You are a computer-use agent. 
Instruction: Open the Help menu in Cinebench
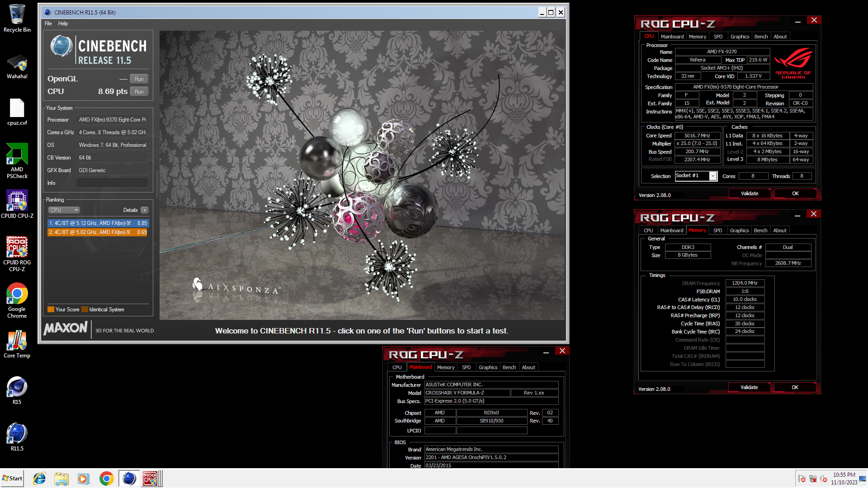pos(63,23)
